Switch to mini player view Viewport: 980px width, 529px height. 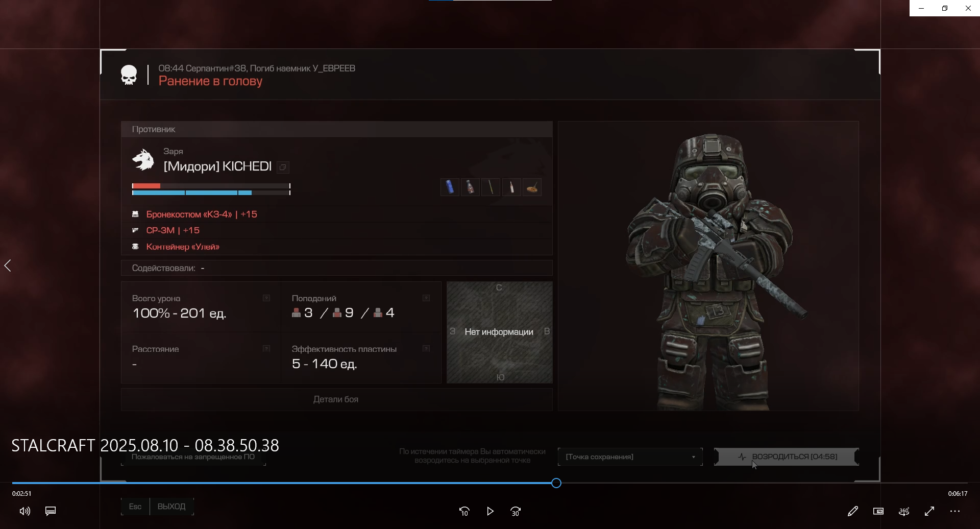coord(878,511)
